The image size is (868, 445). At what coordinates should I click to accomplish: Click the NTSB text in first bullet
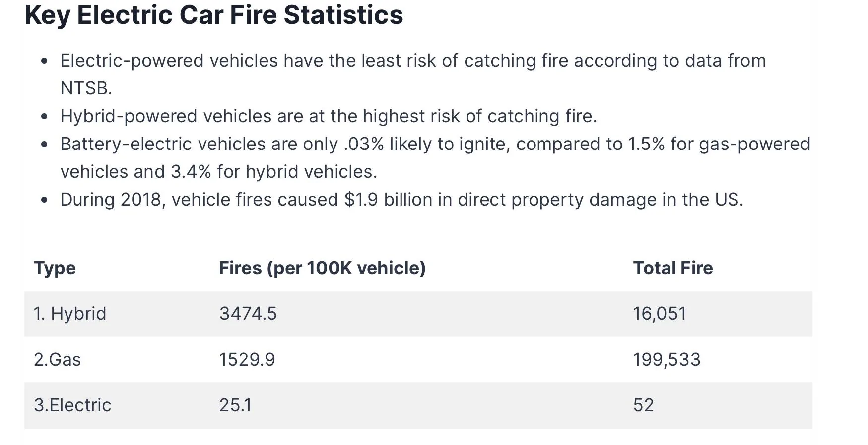(x=86, y=88)
